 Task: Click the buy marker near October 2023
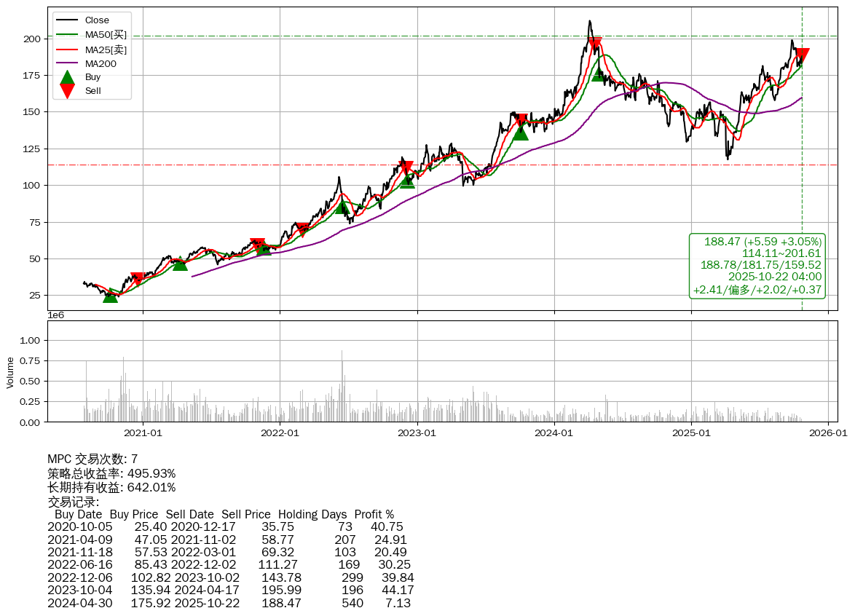click(x=520, y=133)
